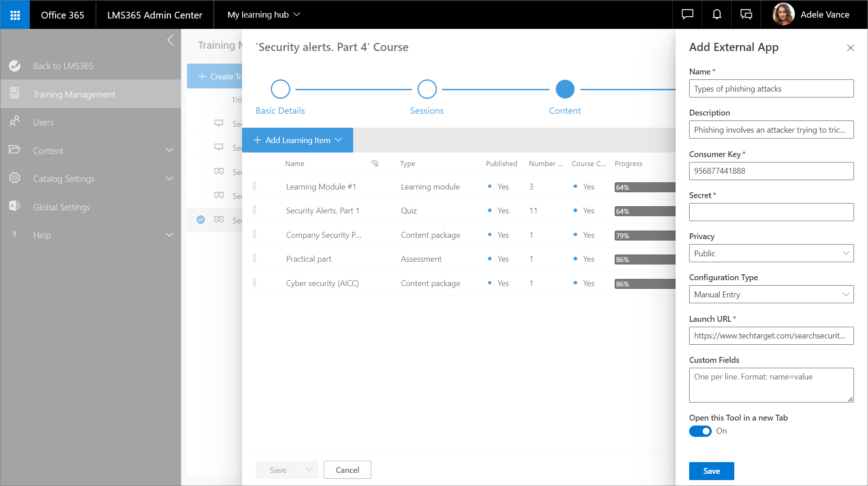Open the Configuration Type dropdown
Screen dimensions: 868x486
771,295
